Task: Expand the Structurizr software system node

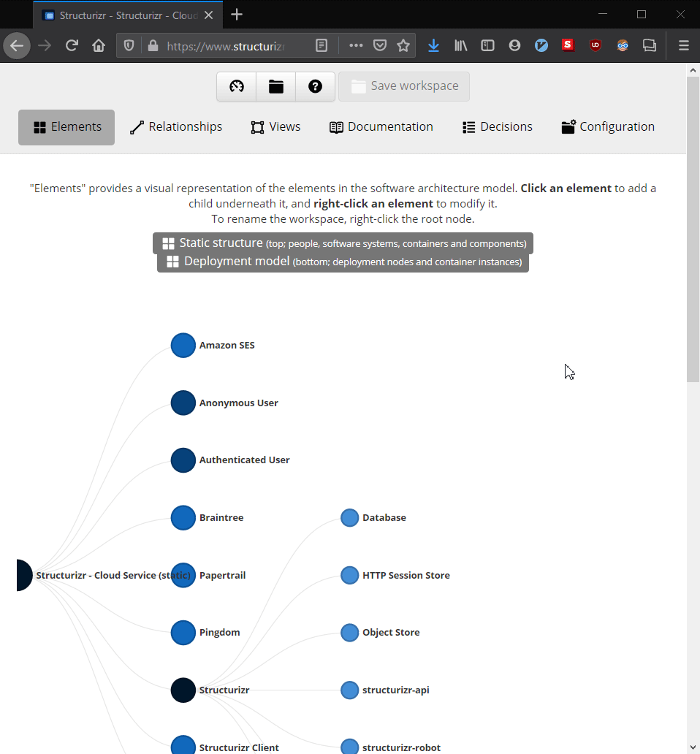Action: point(183,690)
